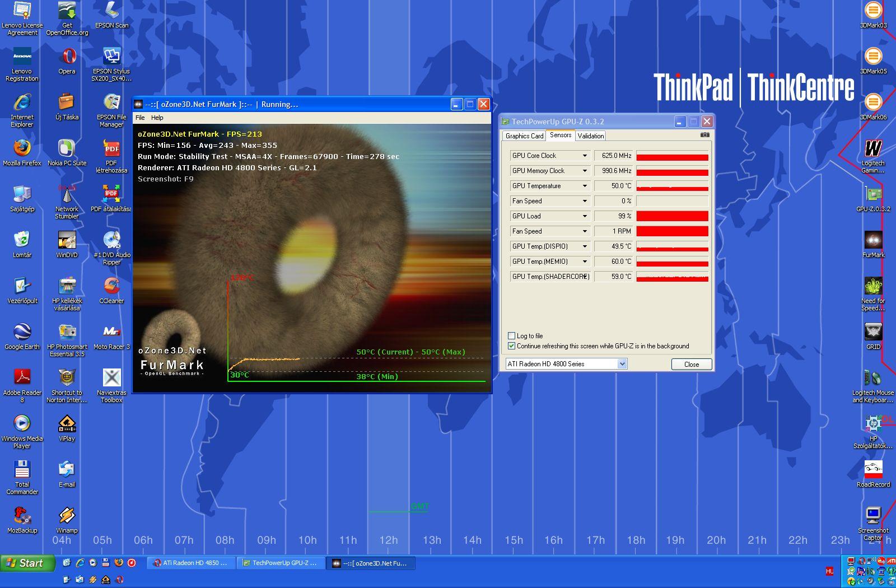Click the GPU Memory Clock value 990.6 MHz
The image size is (896, 588).
pos(614,171)
